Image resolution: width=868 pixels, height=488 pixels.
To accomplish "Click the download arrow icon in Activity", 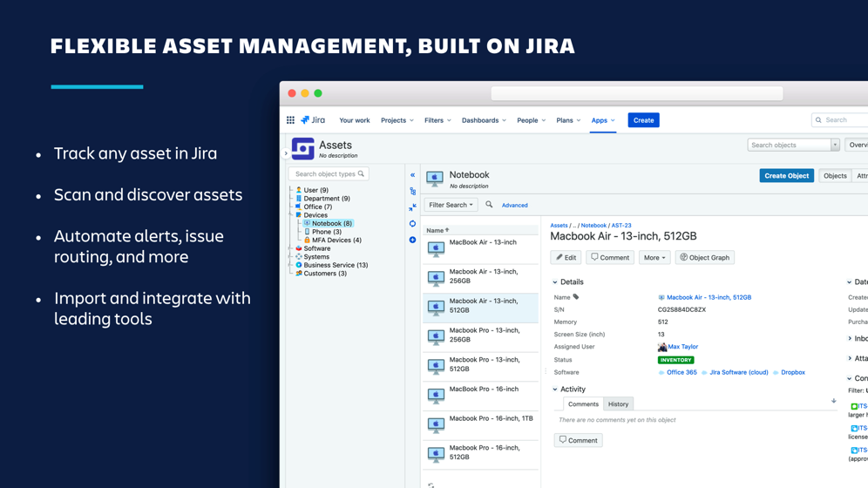I will pos(834,401).
